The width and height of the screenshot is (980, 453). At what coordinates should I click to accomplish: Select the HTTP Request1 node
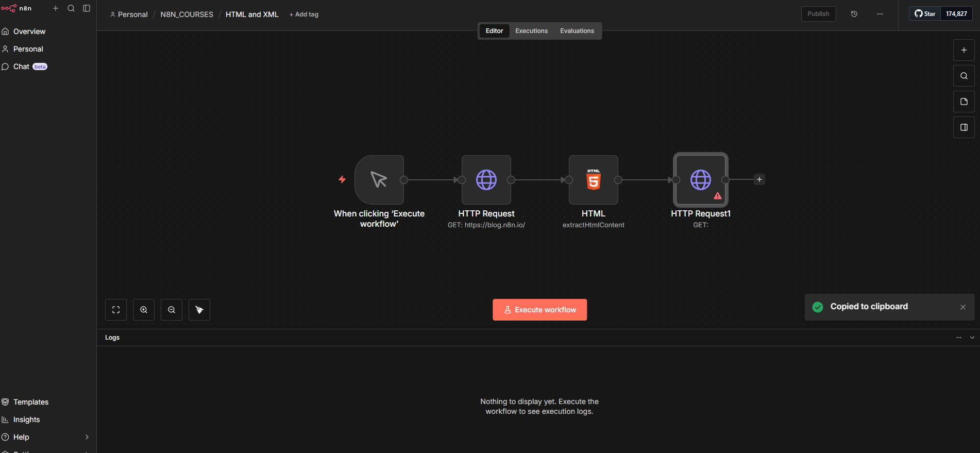point(701,180)
